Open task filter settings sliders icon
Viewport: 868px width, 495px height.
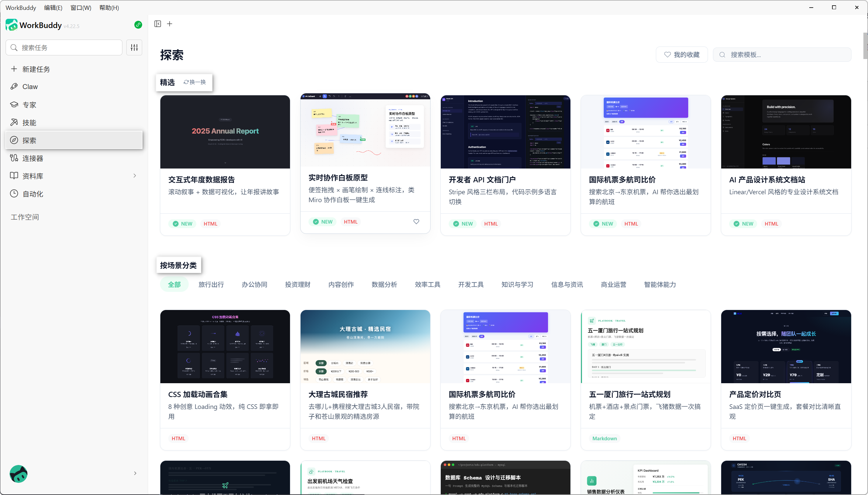coord(134,47)
